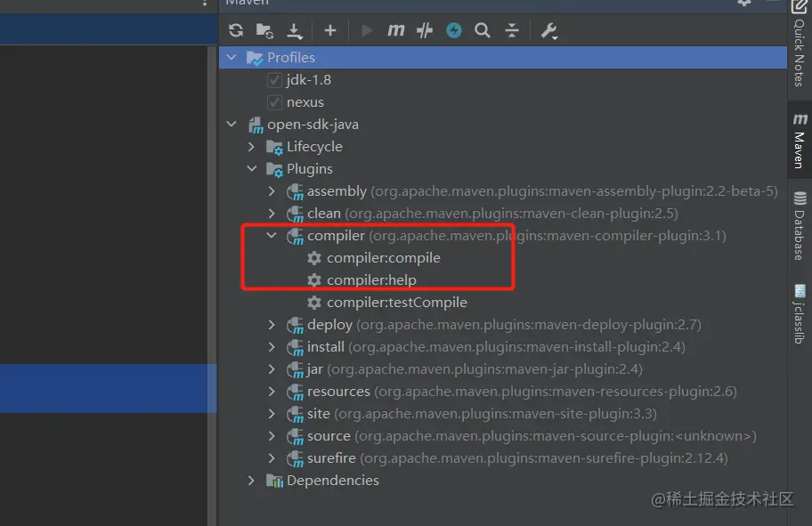Collapse all tree nodes icon
This screenshot has width=812, height=526.
[x=512, y=30]
